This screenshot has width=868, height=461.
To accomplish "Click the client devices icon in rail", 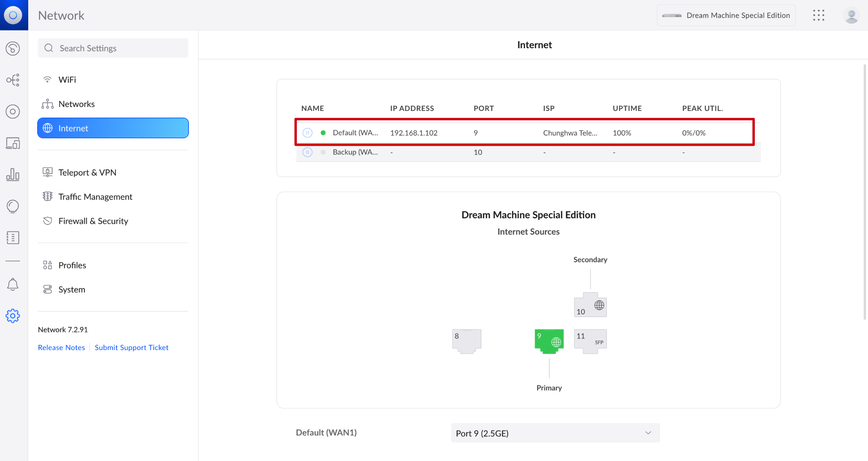I will click(13, 143).
